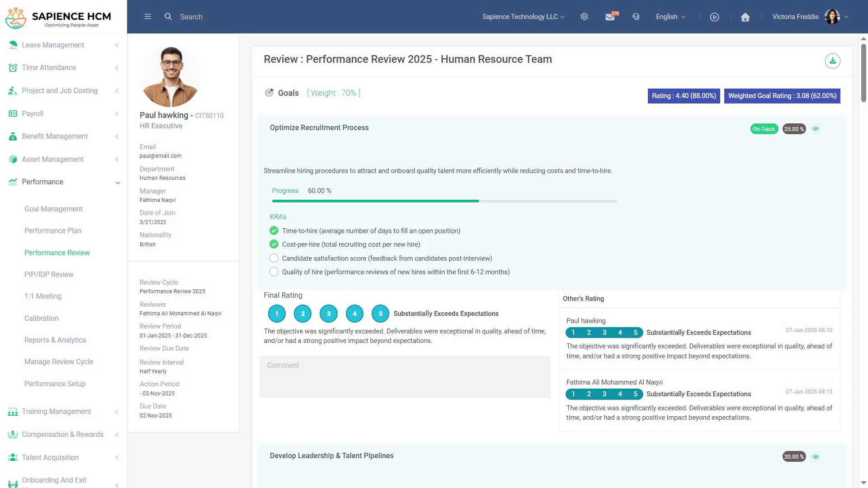Viewport: 868px width, 488px height.
Task: Click the Asset Management cube icon
Action: point(13,160)
